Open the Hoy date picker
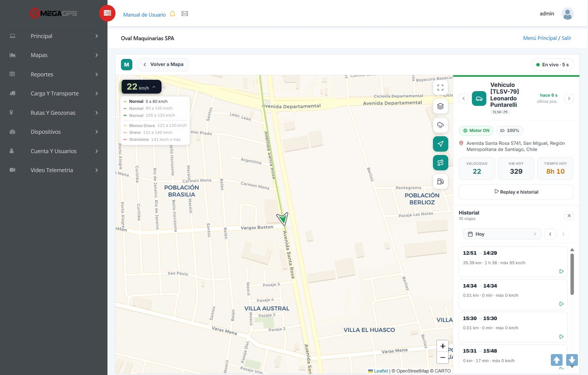This screenshot has width=588, height=375. [x=502, y=234]
